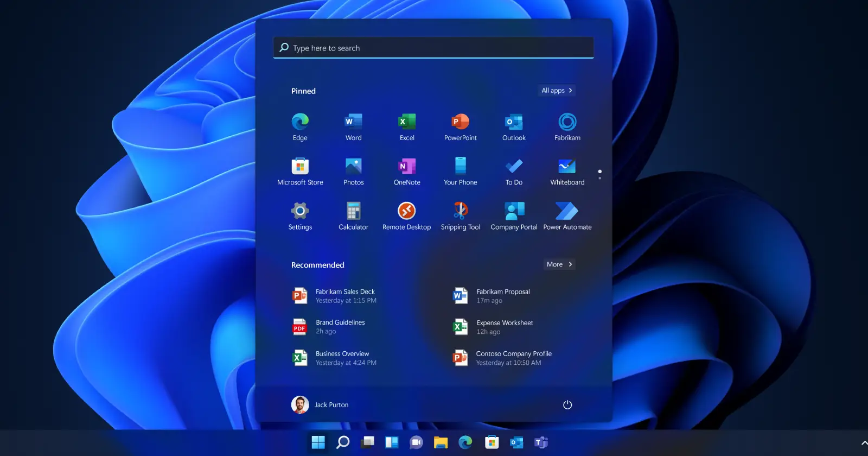Viewport: 868px width, 456px height.
Task: Open Task View on taskbar
Action: tap(368, 442)
